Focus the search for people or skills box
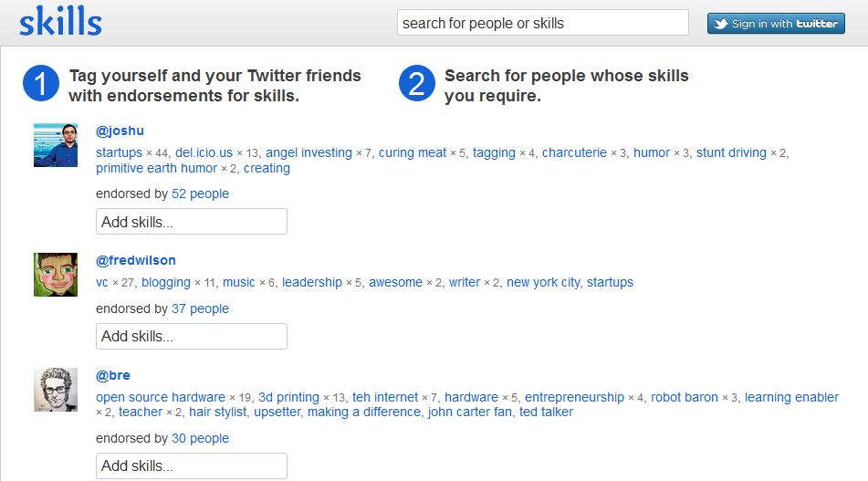868x481 pixels. coord(542,23)
